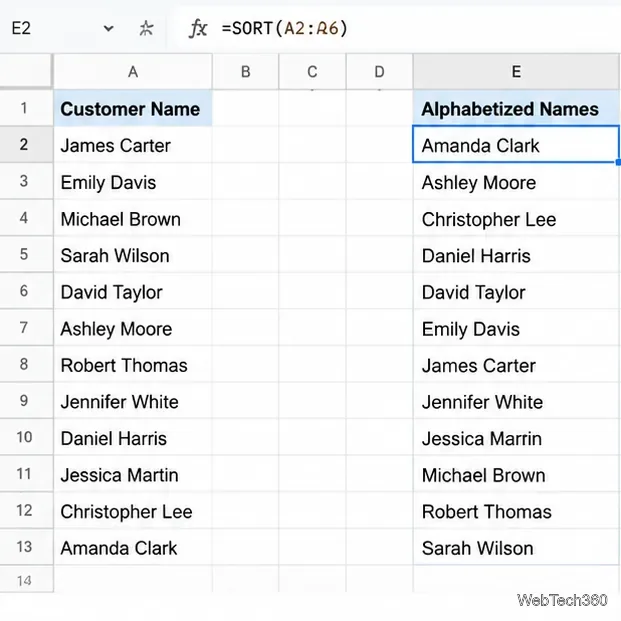Select row 14 header
Screen dimensions: 621x621
click(x=26, y=580)
